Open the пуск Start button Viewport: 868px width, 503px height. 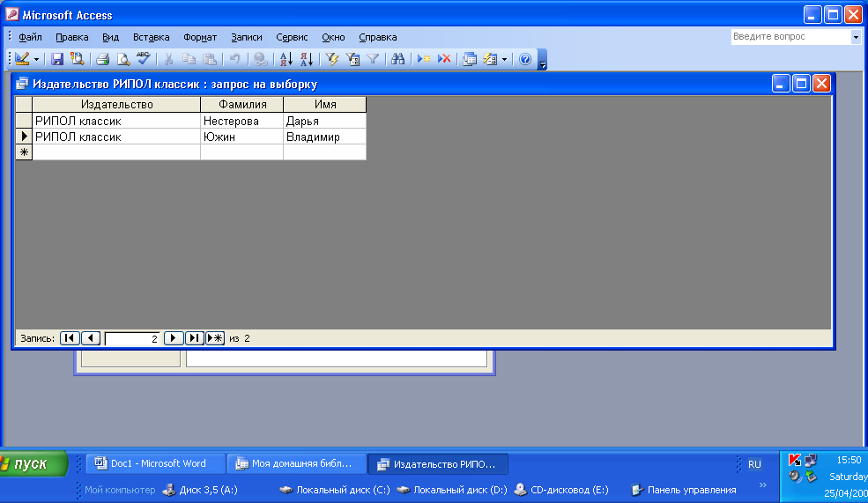[x=32, y=463]
